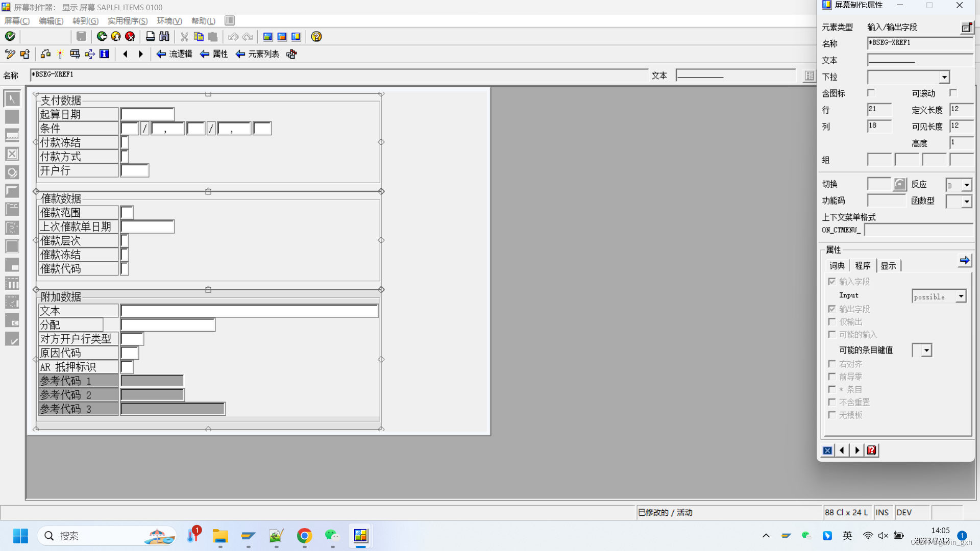980x551 pixels.
Task: Click the 元素列表 button
Action: pyautogui.click(x=257, y=54)
